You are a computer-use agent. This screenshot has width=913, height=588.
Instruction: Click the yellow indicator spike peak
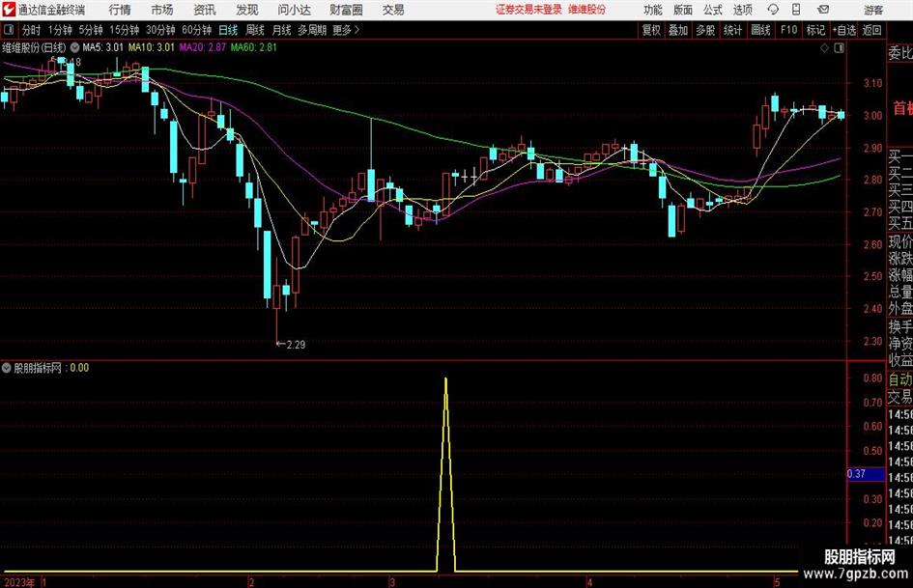(x=446, y=379)
